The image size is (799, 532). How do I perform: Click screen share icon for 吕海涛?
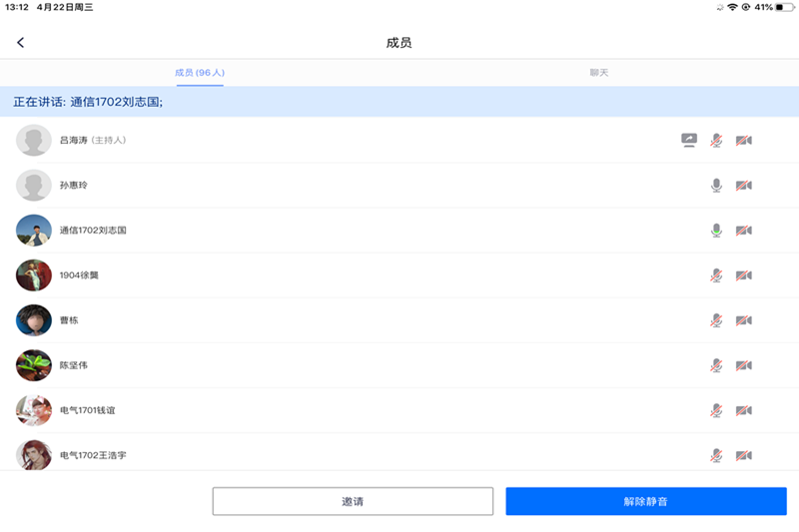[x=688, y=141]
